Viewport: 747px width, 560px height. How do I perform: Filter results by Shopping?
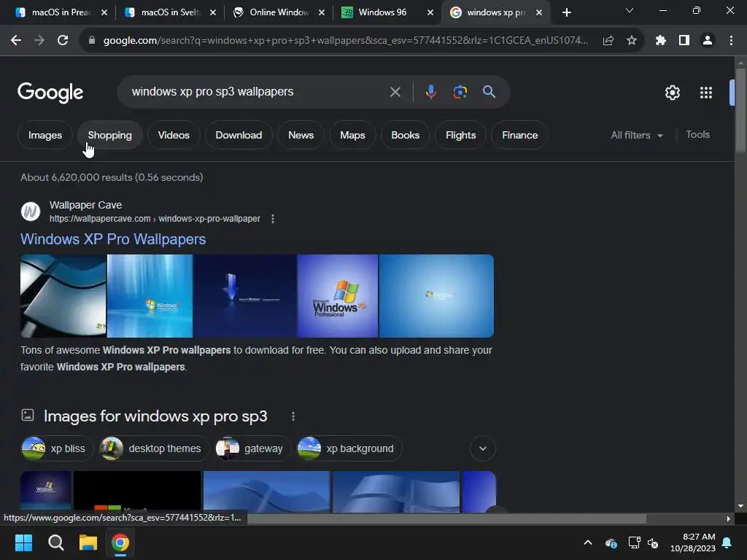coord(109,135)
